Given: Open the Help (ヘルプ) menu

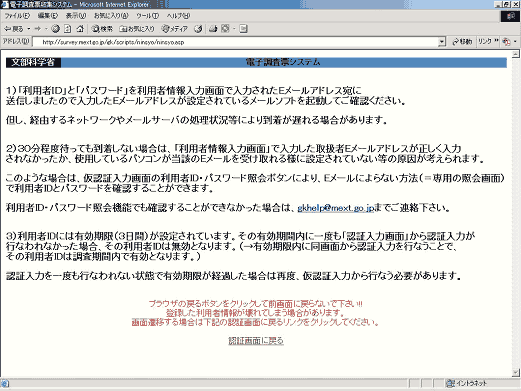Looking at the screenshot, I should point(178,16).
